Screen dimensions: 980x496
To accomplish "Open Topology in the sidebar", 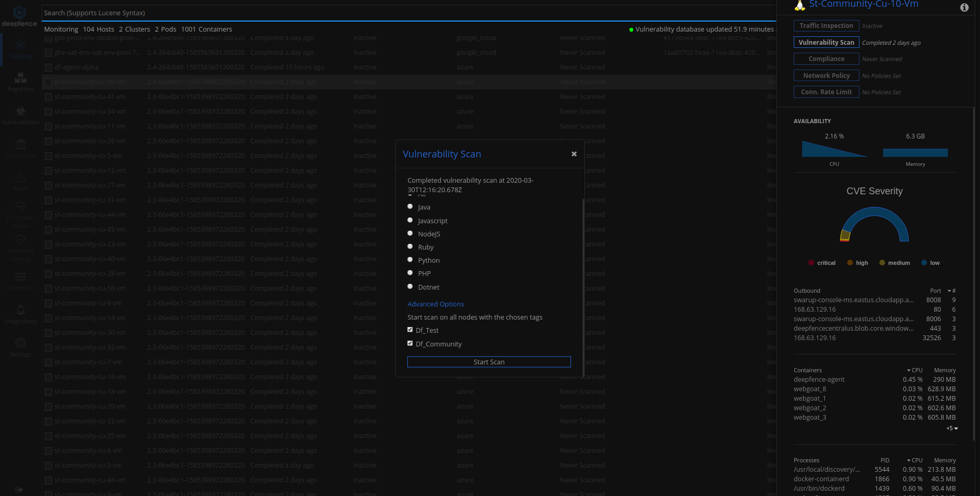I will (x=21, y=49).
